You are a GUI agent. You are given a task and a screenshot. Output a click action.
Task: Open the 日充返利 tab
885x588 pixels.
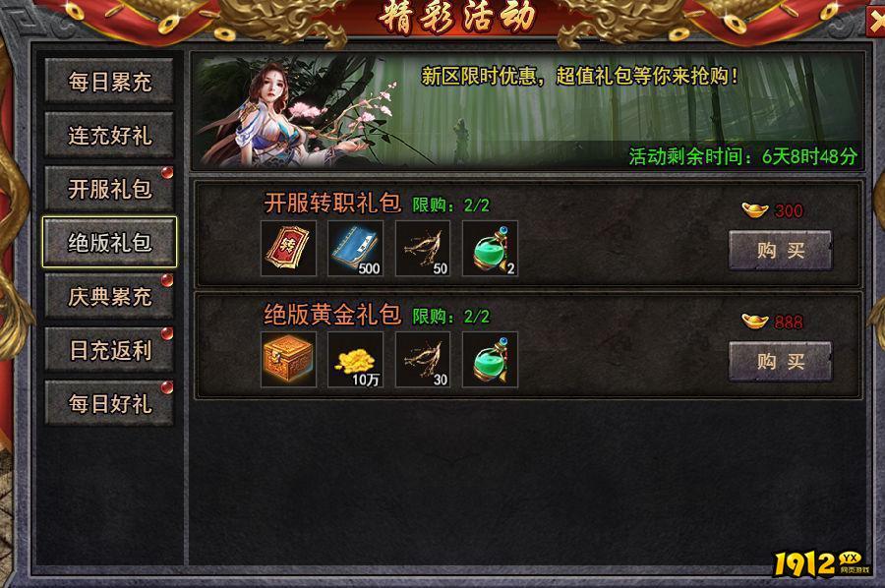point(109,350)
